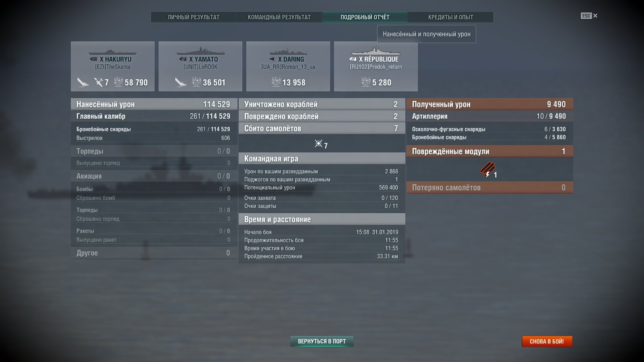Switch to the Личный результат tab

pyautogui.click(x=194, y=17)
